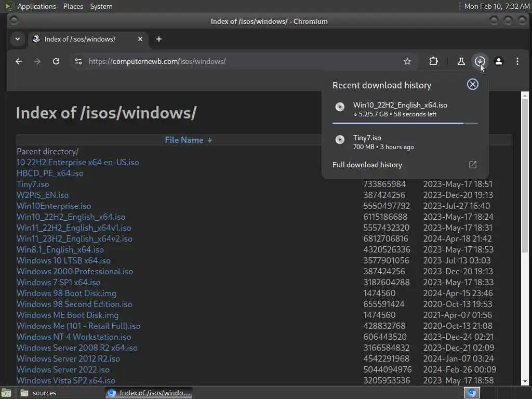532x399 pixels.
Task: Click Windows NT 4 Workstation.iso link
Action: (74, 337)
